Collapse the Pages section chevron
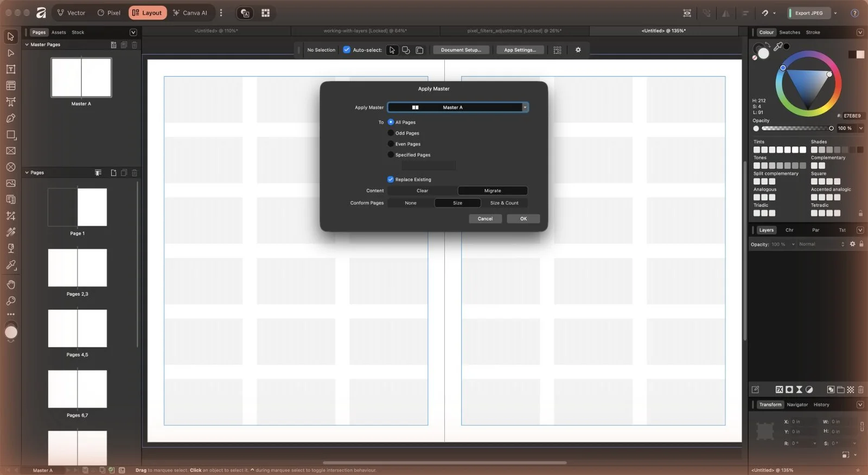Viewport: 868px width, 475px height. click(x=27, y=173)
